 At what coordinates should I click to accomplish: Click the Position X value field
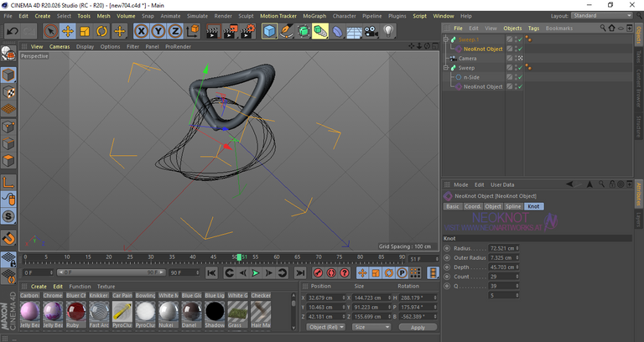tap(326, 298)
